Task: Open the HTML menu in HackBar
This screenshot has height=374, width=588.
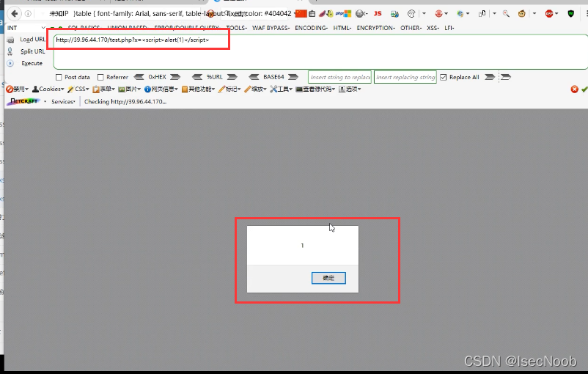Action: click(x=342, y=28)
